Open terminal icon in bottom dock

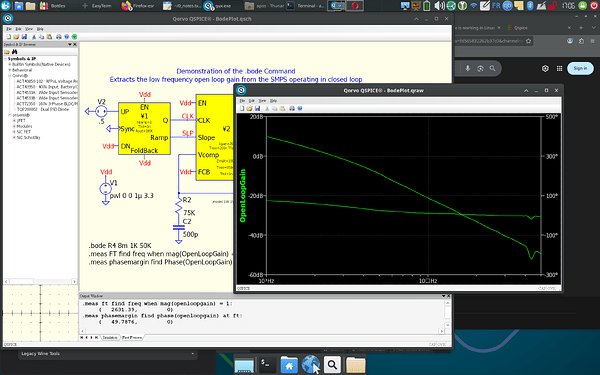tap(266, 364)
